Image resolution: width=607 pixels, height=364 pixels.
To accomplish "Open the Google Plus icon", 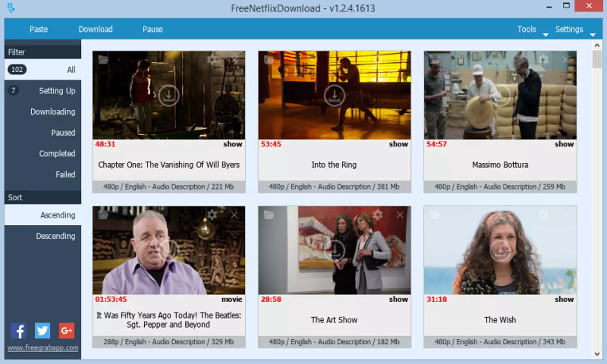I will coord(66,331).
